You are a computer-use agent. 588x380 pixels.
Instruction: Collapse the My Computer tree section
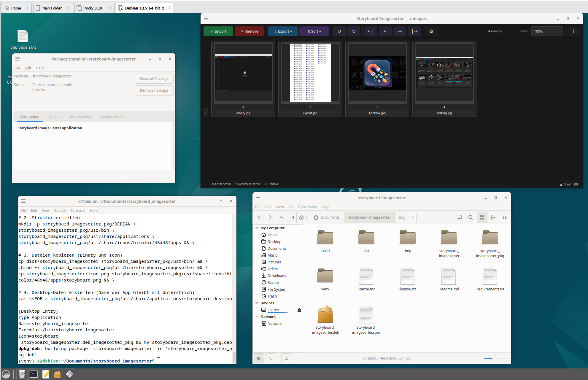pyautogui.click(x=257, y=228)
